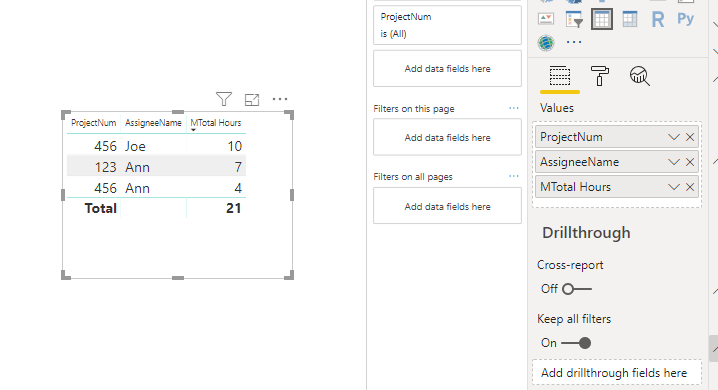718x390 pixels.
Task: Open ellipsis next to Filters on this page
Action: (x=514, y=108)
